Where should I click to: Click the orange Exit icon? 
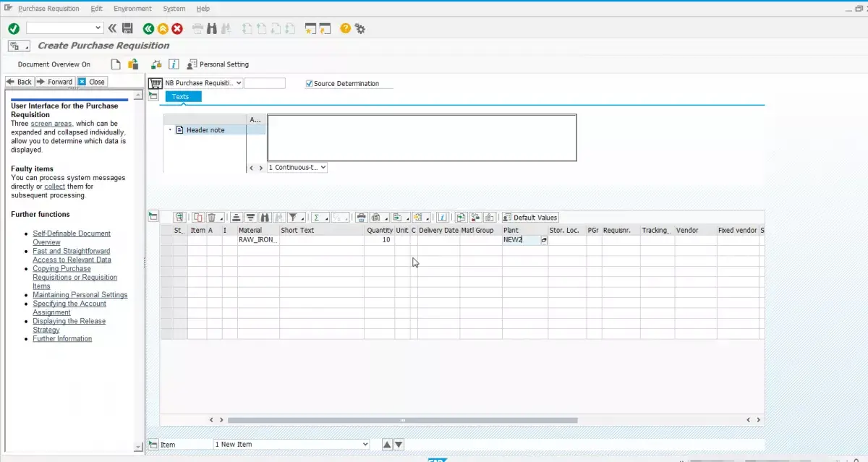[x=163, y=28]
